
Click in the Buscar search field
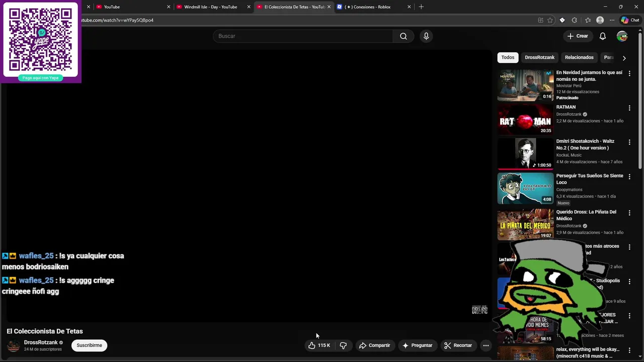point(303,36)
